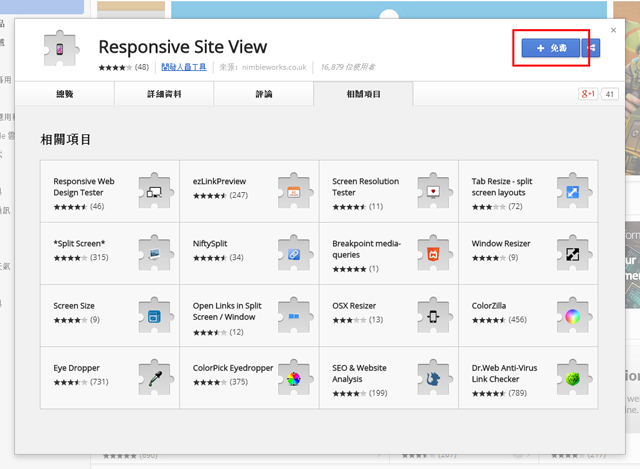Click the 16,879 users count text
Screen dimensions: 640x469
click(x=348, y=67)
